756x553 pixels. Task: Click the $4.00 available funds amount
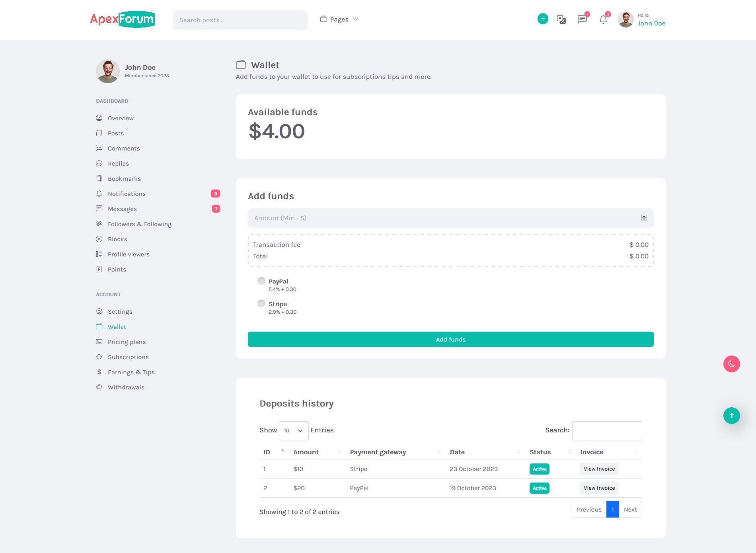point(277,131)
